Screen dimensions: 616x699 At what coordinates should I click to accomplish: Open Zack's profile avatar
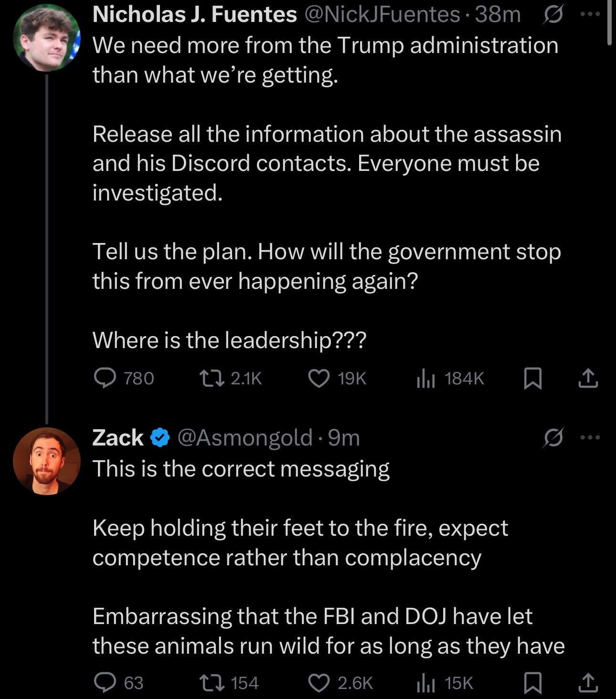click(46, 461)
